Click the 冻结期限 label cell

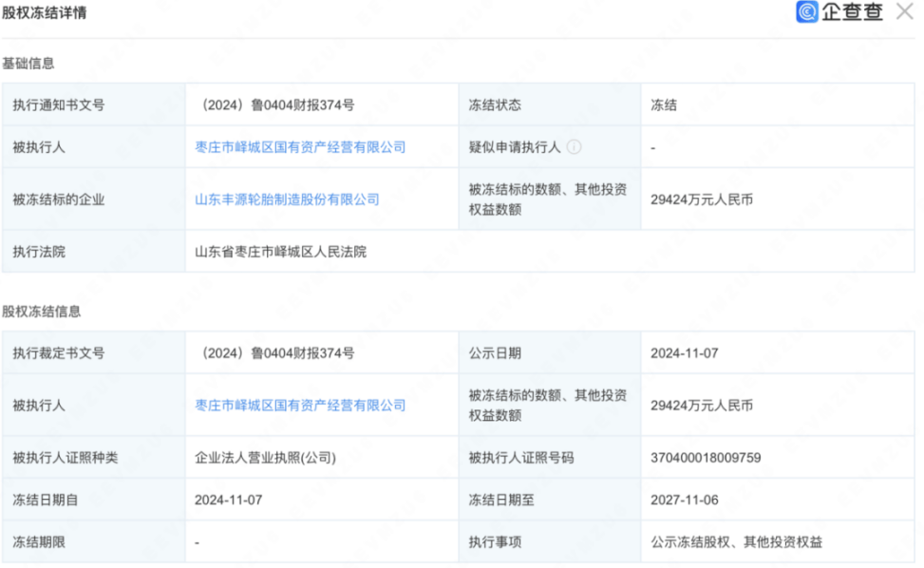pos(94,541)
